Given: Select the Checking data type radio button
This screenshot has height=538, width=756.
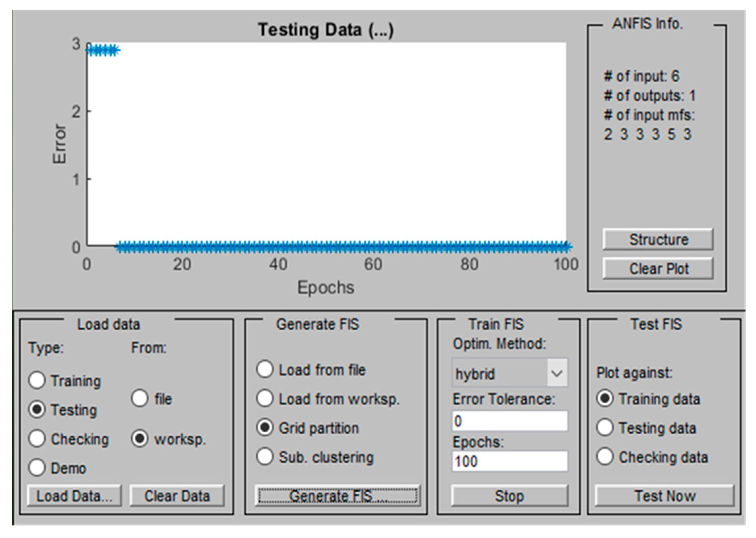Looking at the screenshot, I should pos(37,439).
